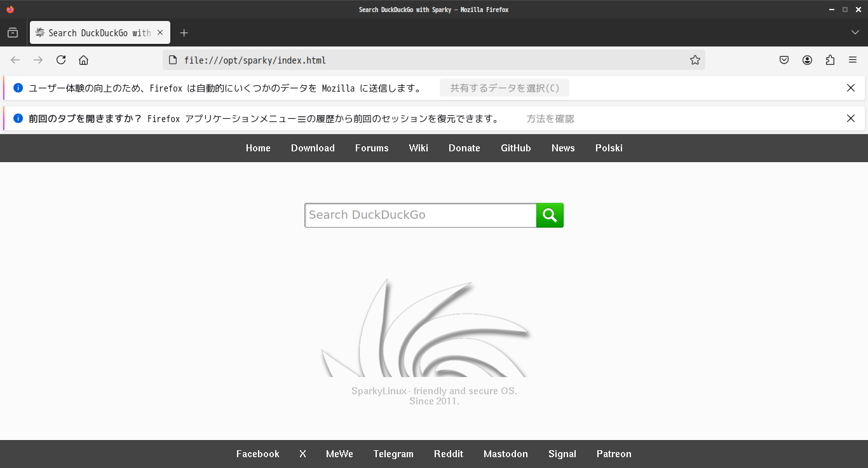Open a new tab with plus button
The height and width of the screenshot is (468, 868).
point(184,32)
